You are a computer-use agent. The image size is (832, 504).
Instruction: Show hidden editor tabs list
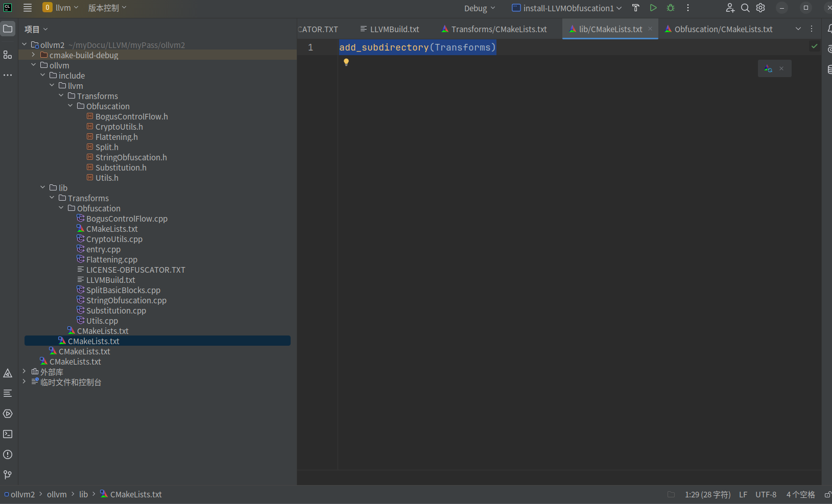(798, 29)
